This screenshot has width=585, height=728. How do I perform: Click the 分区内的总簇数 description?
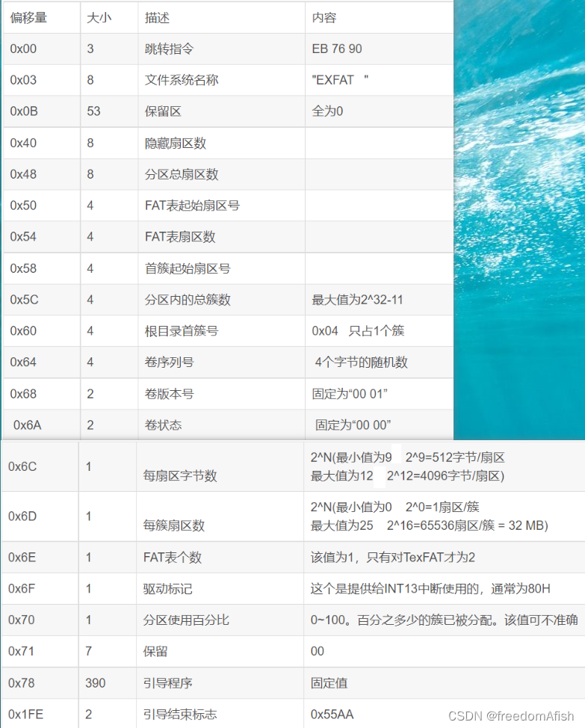point(188,300)
